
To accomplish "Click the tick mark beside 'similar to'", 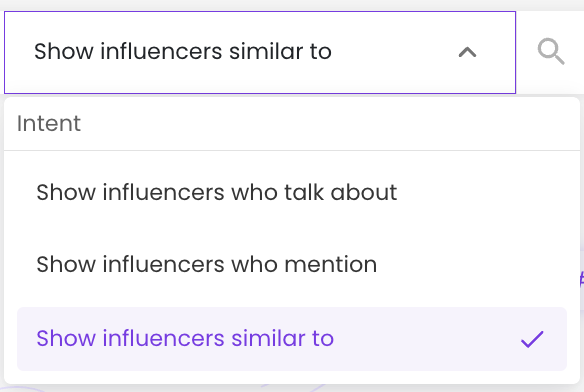I will 532,339.
